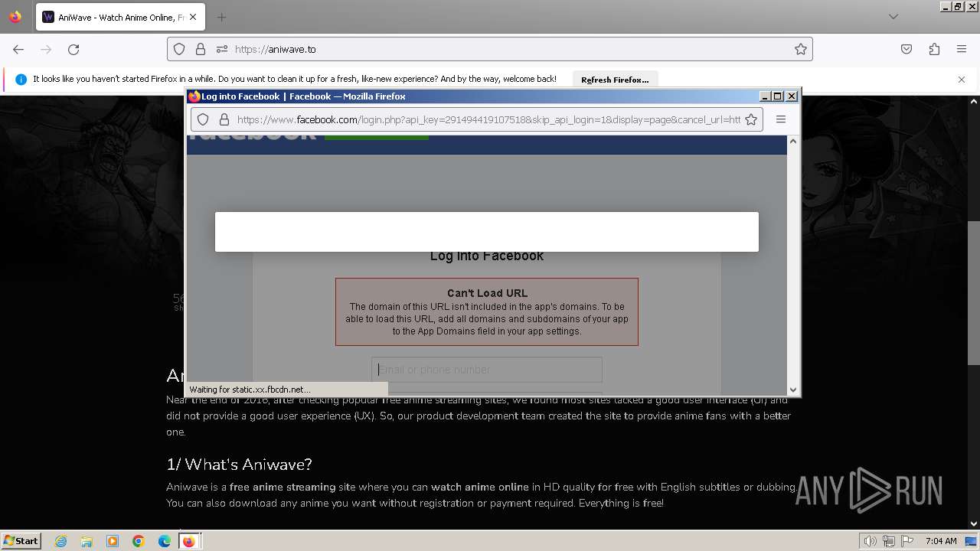This screenshot has width=980, height=551.
Task: Open Windows Start menu
Action: point(21,541)
